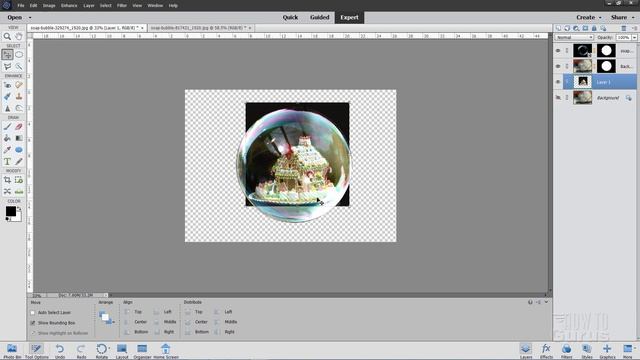640x360 pixels.
Task: Select the Sponge tool
Action: pyautogui.click(x=19, y=108)
